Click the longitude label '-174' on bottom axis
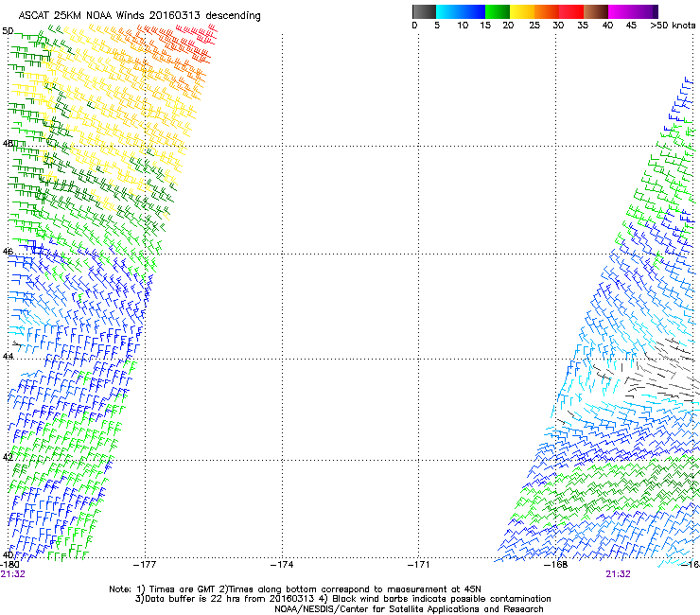The image size is (700, 615). (x=282, y=565)
